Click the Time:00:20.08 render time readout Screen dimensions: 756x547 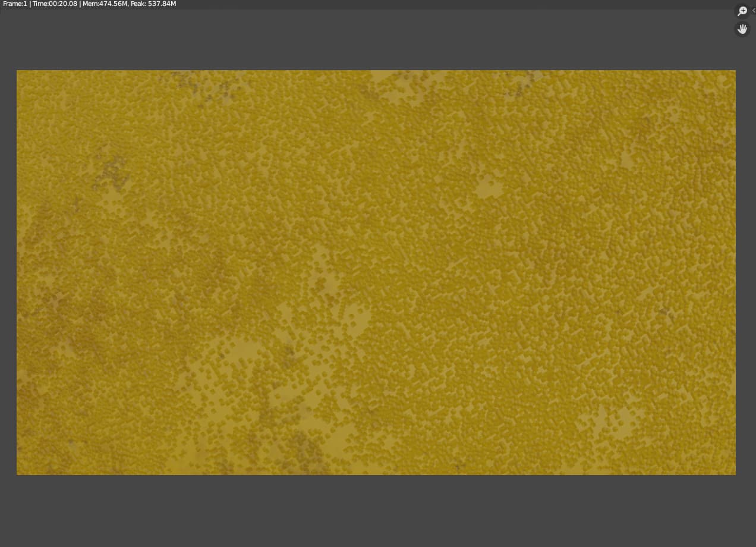coord(55,4)
